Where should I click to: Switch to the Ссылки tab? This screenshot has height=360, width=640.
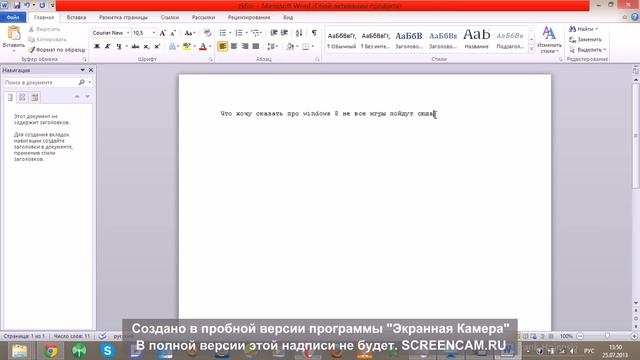(x=170, y=18)
